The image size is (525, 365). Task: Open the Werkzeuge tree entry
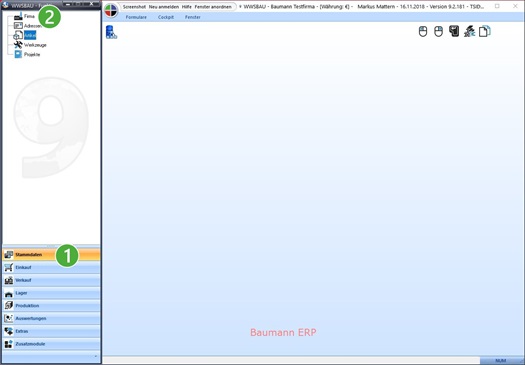click(35, 45)
